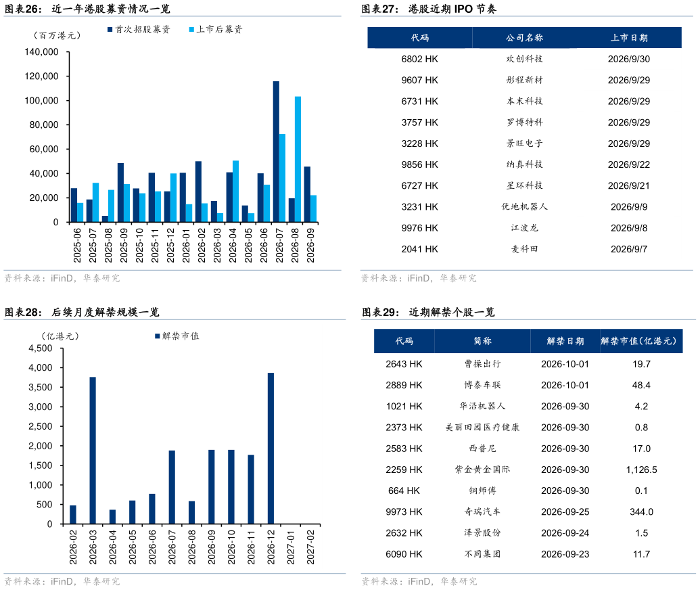Image resolution: width=700 pixels, height=590 pixels.
Task: Select the company name 欢创科技
Action: pos(524,59)
